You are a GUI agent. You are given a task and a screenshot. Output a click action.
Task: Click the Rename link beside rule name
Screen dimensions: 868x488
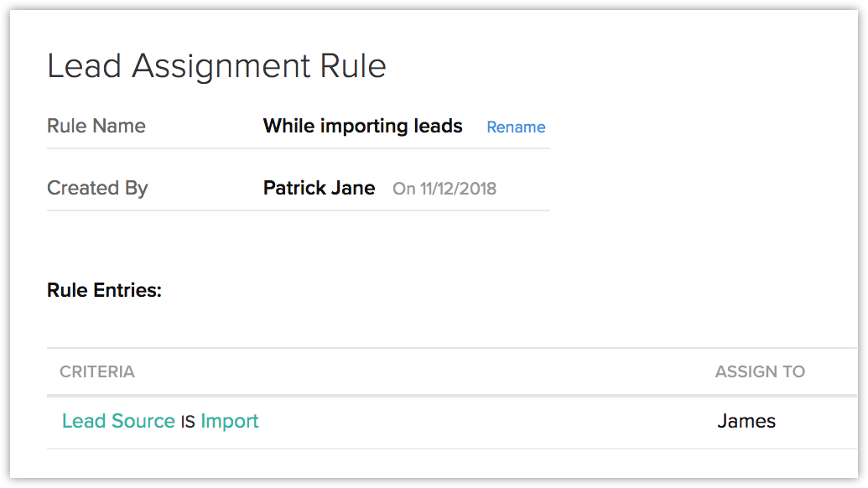516,127
